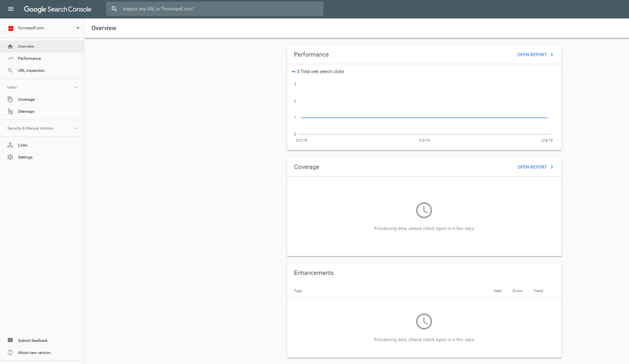This screenshot has width=629, height=364.
Task: Click the Enhancements card title
Action: click(x=314, y=273)
